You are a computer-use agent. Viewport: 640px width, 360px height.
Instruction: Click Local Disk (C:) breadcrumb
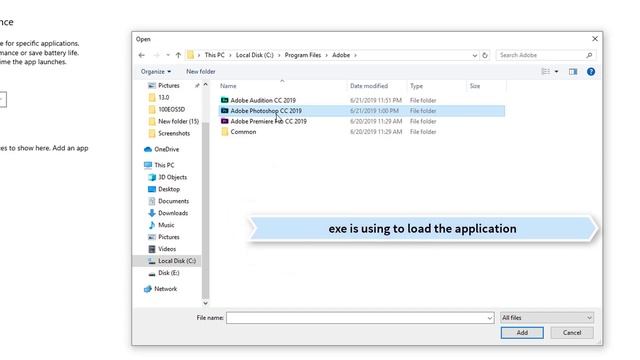click(x=255, y=55)
